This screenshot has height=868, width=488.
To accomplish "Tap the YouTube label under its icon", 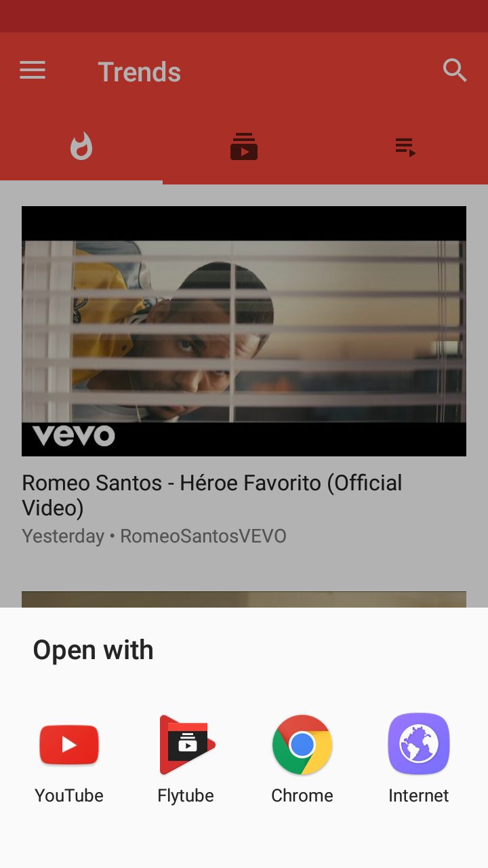I will [69, 795].
